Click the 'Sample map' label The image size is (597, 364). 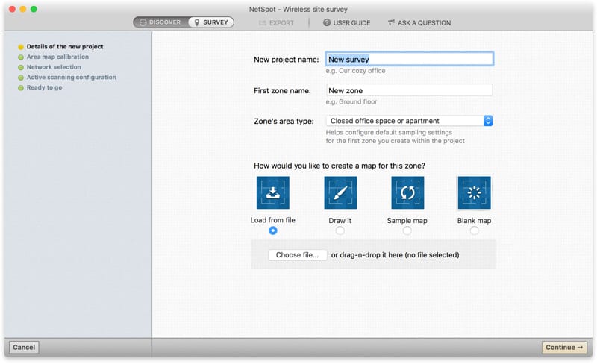(407, 221)
